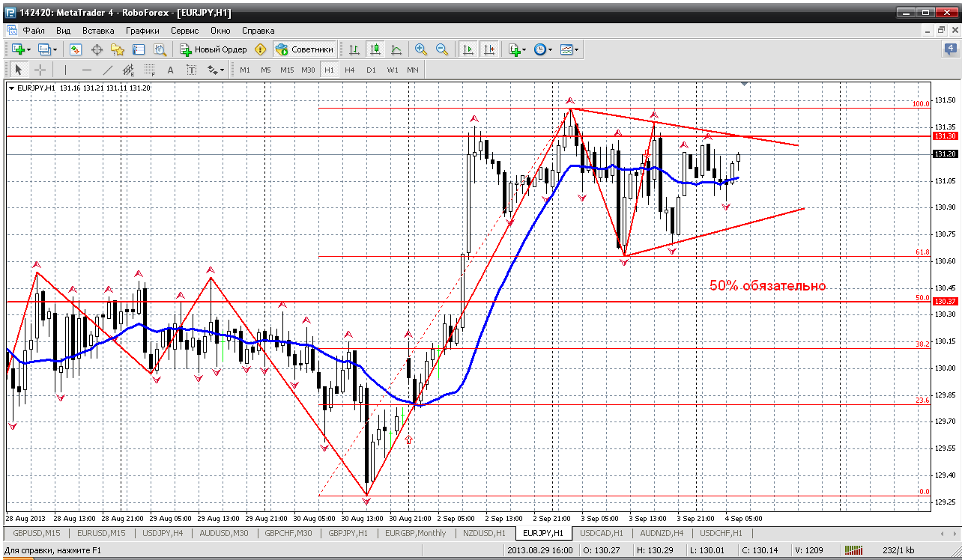Image resolution: width=965 pixels, height=560 pixels.
Task: Expand the new chart dropdown arrow
Action: click(28, 50)
